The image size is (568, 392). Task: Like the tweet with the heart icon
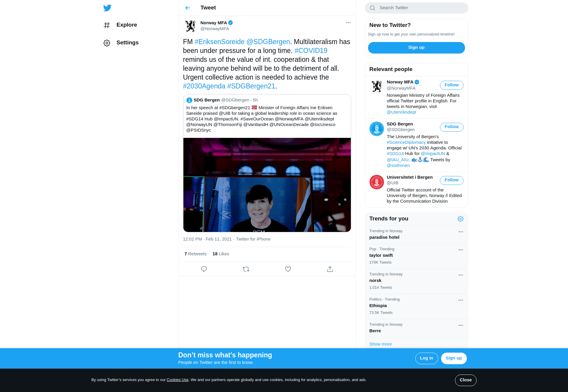pyautogui.click(x=288, y=269)
